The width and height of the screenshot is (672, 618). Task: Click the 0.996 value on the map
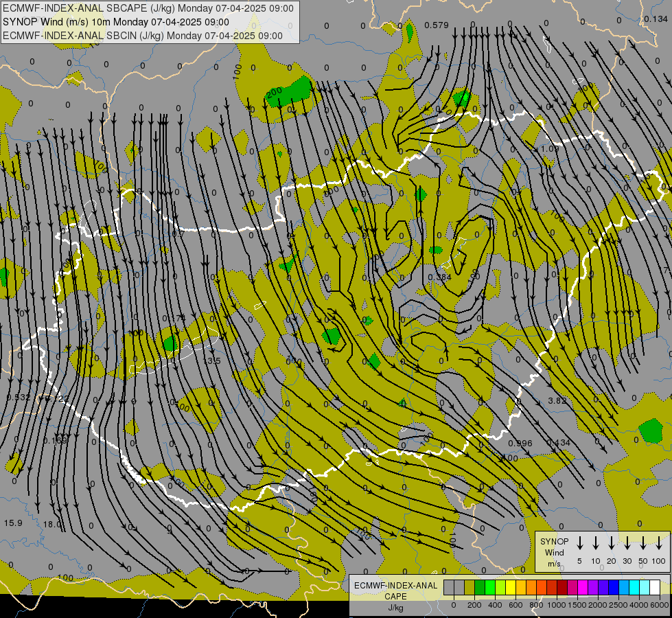(x=520, y=443)
